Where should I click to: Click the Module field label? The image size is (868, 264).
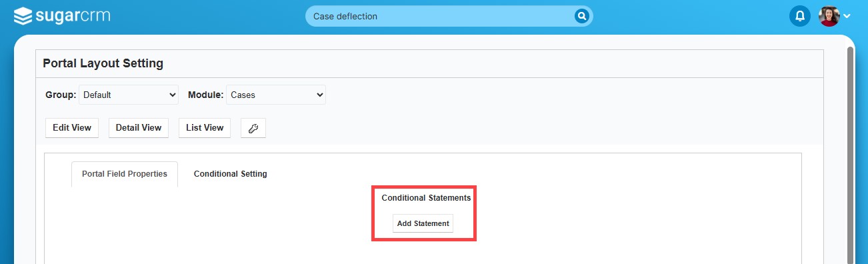pos(205,95)
